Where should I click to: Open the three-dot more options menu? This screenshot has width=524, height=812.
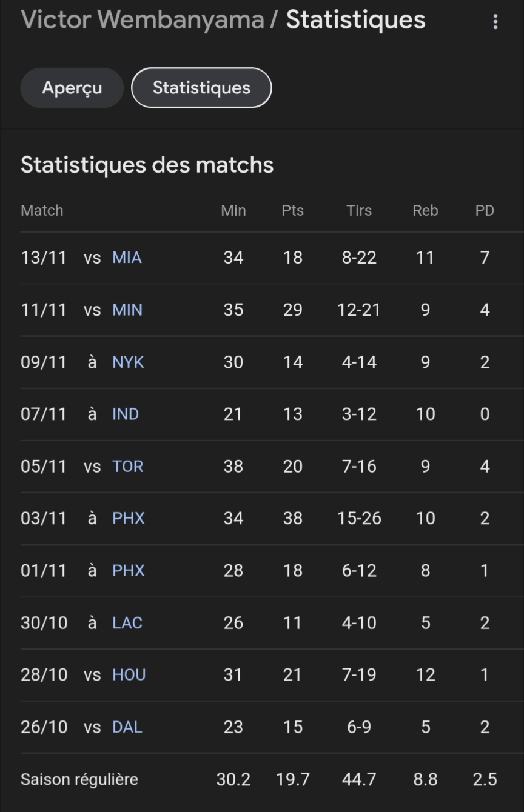[495, 22]
